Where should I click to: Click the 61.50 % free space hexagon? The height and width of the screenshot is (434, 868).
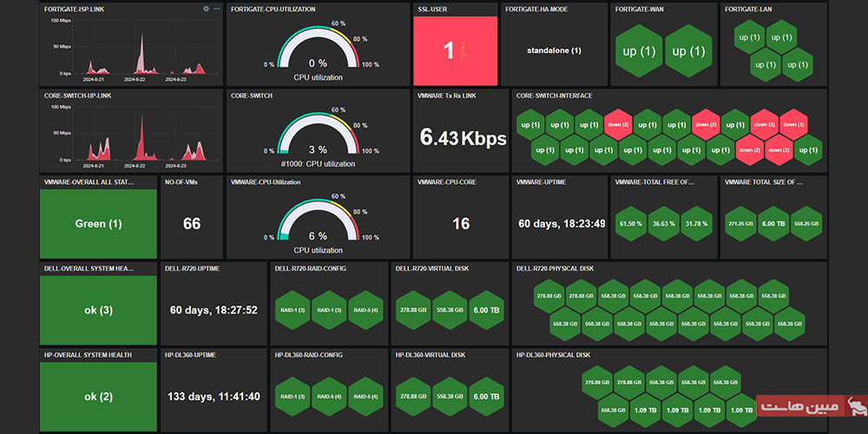(x=631, y=224)
